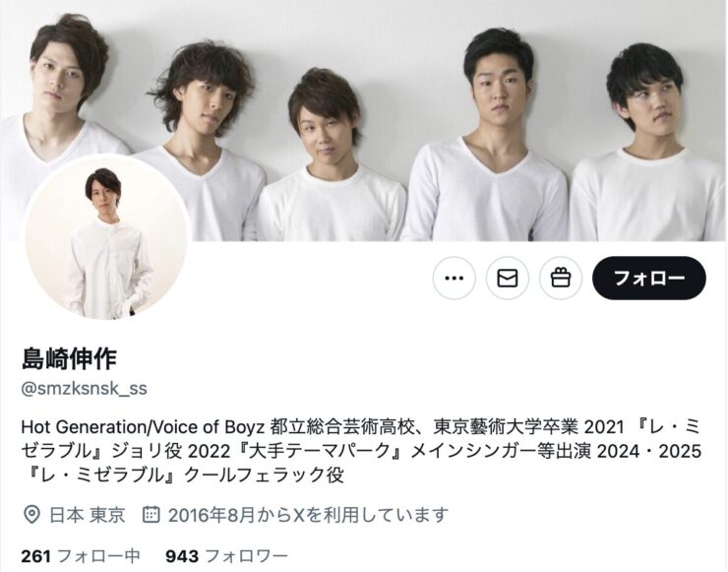Image resolution: width=728 pixels, height=572 pixels.
Task: Click the gift box icon
Action: pyautogui.click(x=561, y=278)
